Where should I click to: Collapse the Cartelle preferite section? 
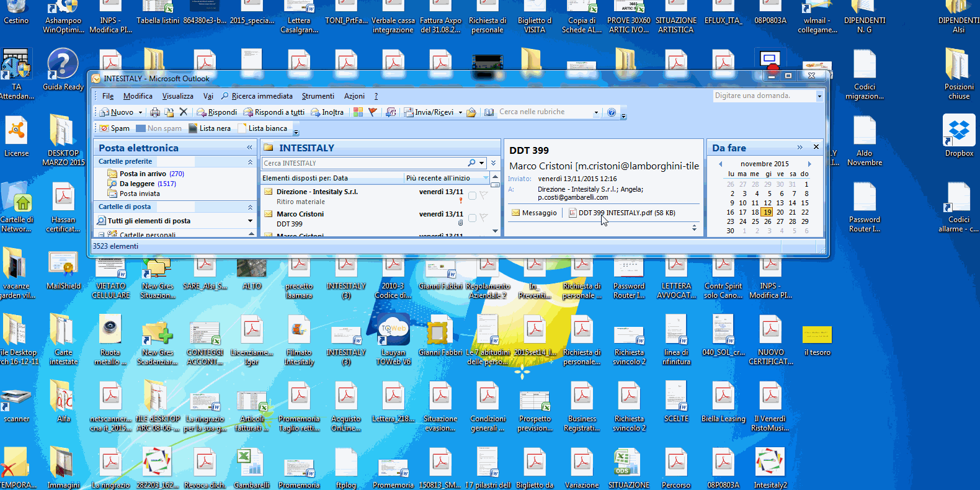click(x=250, y=162)
